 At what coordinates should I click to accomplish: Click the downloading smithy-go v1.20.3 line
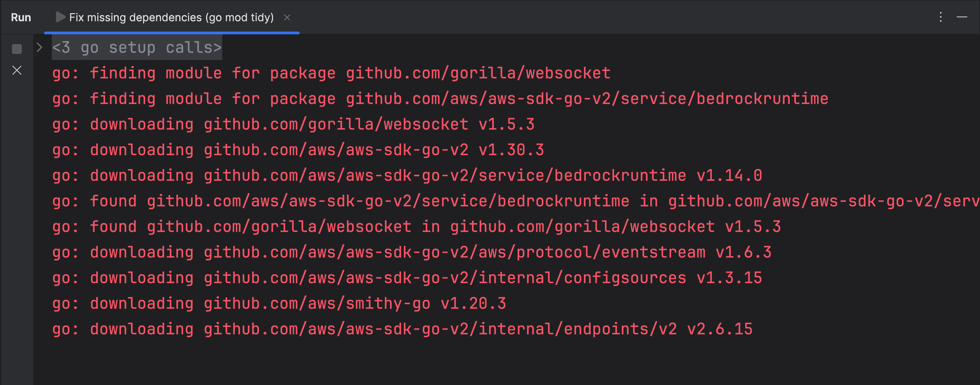pos(279,304)
